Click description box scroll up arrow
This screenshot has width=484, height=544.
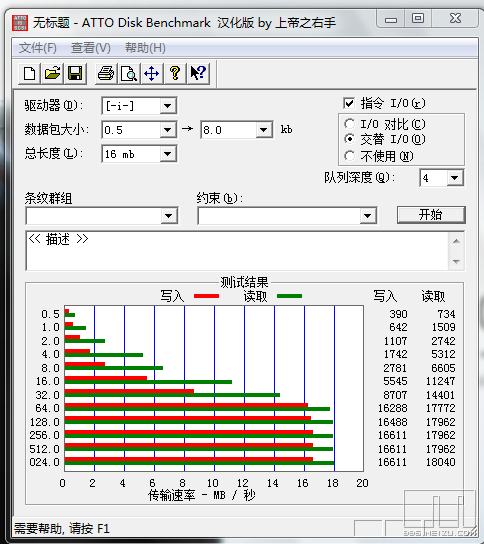pyautogui.click(x=456, y=241)
